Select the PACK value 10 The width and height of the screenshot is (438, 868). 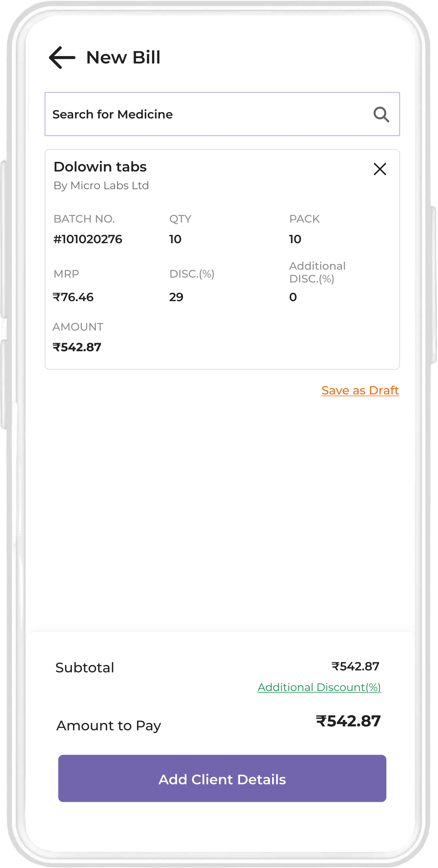point(295,239)
